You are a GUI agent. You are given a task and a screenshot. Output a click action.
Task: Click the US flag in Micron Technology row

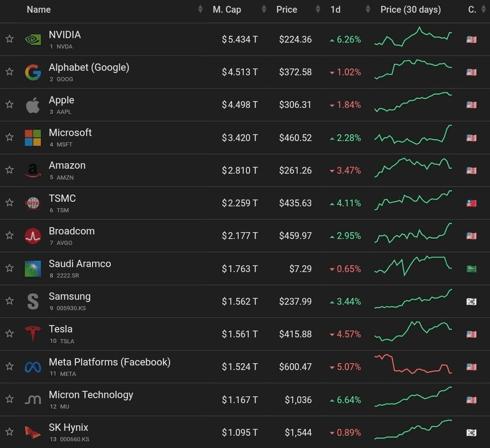tap(471, 400)
